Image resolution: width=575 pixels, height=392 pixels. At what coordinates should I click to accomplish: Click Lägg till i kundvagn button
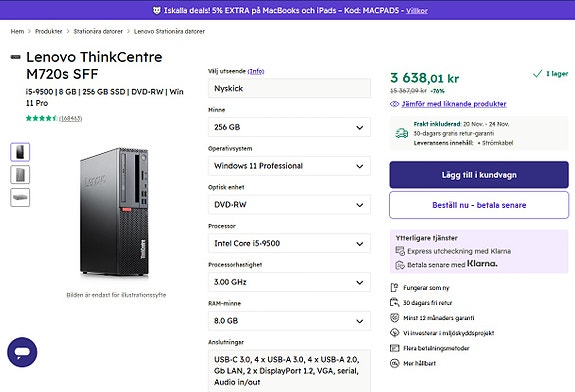(x=479, y=175)
